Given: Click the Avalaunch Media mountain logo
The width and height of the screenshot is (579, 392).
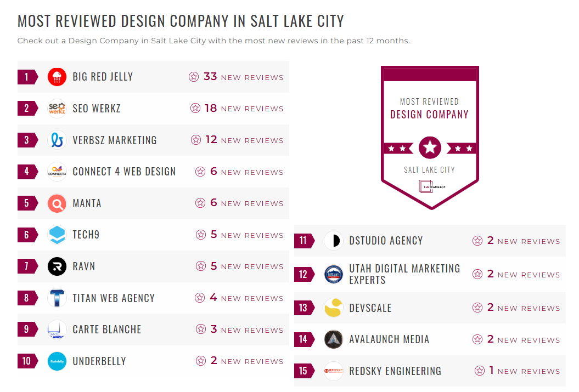Looking at the screenshot, I should [334, 339].
